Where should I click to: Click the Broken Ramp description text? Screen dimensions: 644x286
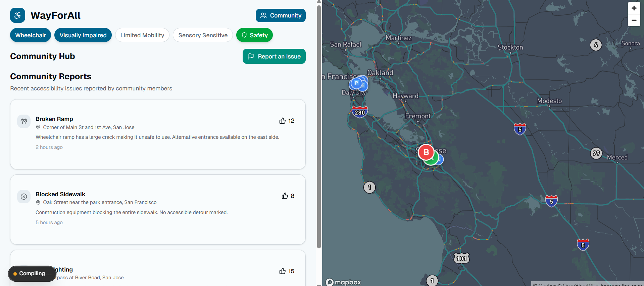click(x=157, y=137)
